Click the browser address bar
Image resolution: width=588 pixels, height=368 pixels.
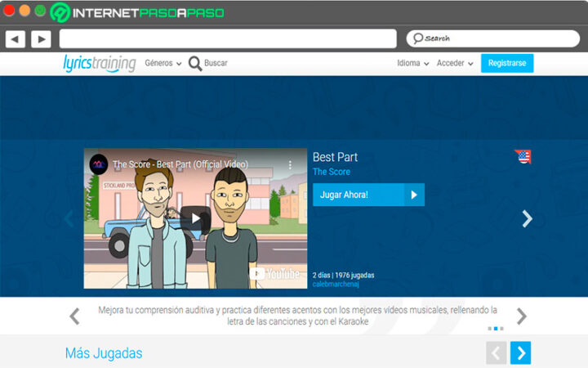(227, 38)
